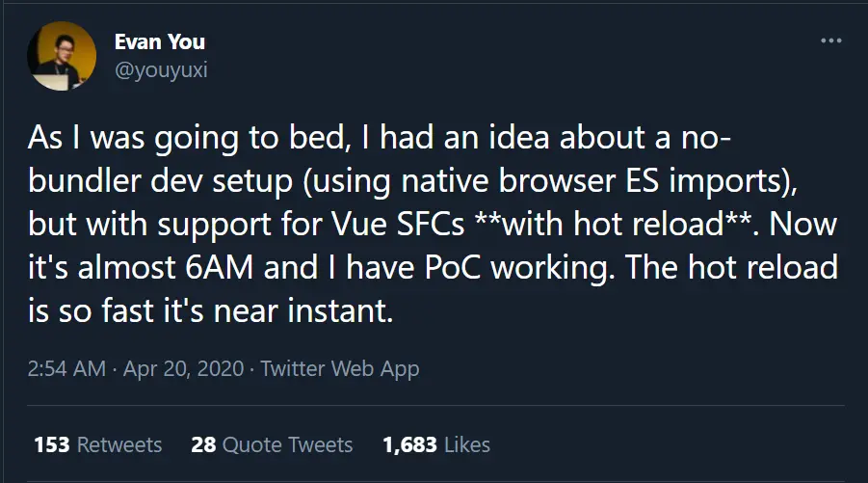This screenshot has height=483, width=868.
Task: Click the 2:54 AM timestamp
Action: pyautogui.click(x=66, y=369)
